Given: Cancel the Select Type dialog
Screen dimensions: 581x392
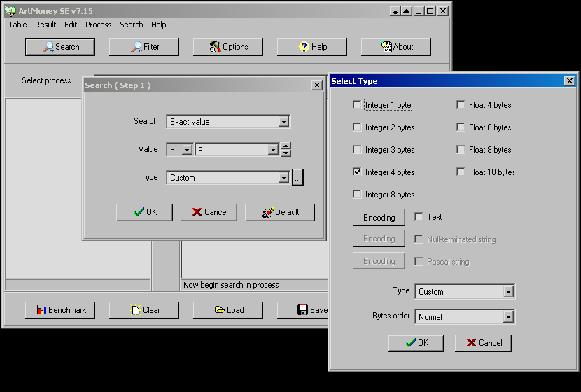Looking at the screenshot, I should [x=483, y=343].
